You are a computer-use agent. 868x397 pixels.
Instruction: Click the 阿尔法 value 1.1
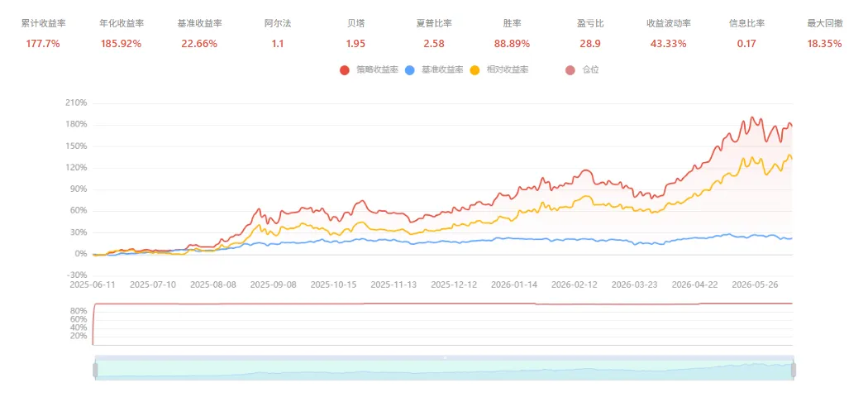pos(277,43)
